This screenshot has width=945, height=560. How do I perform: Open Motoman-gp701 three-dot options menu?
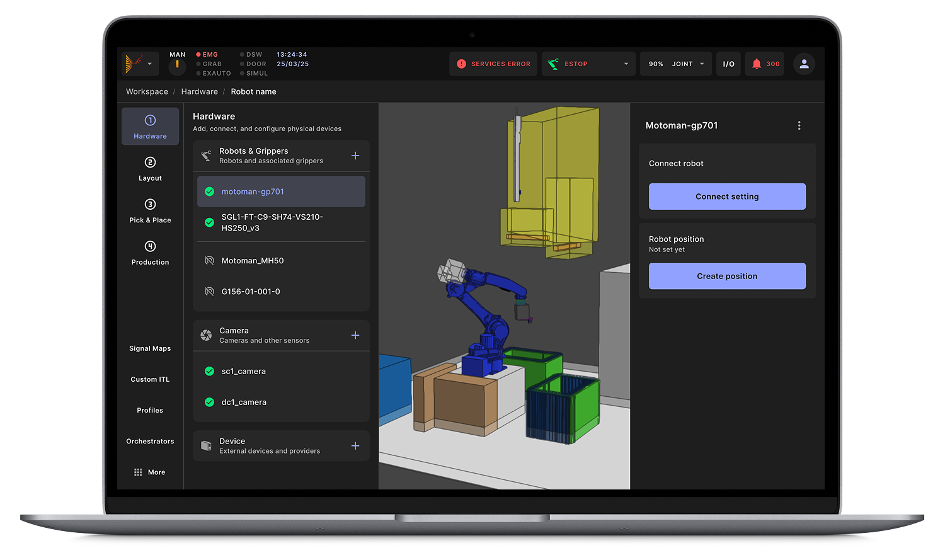pos(799,125)
